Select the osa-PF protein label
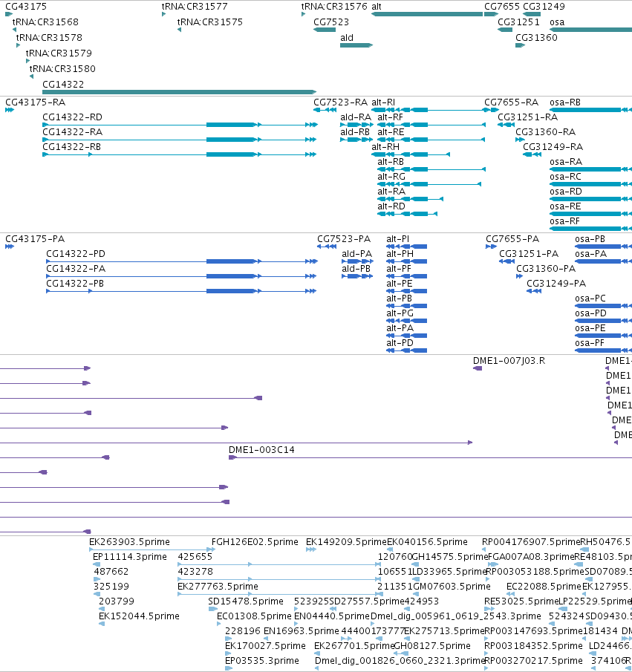This screenshot has width=632, height=672. coord(590,343)
